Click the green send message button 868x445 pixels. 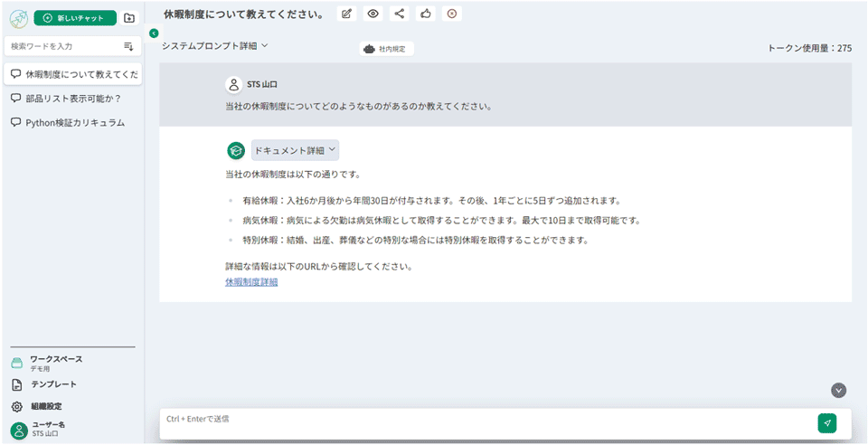(x=826, y=422)
